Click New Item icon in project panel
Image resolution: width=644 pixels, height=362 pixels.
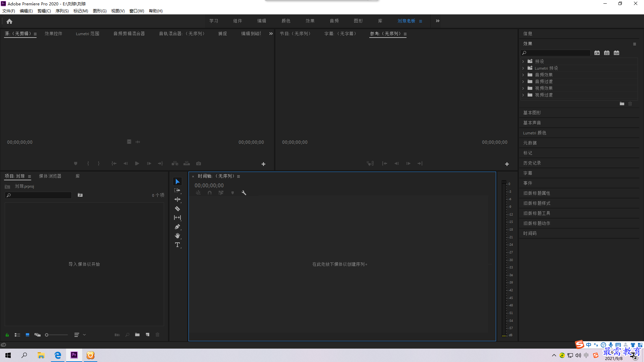[148, 335]
